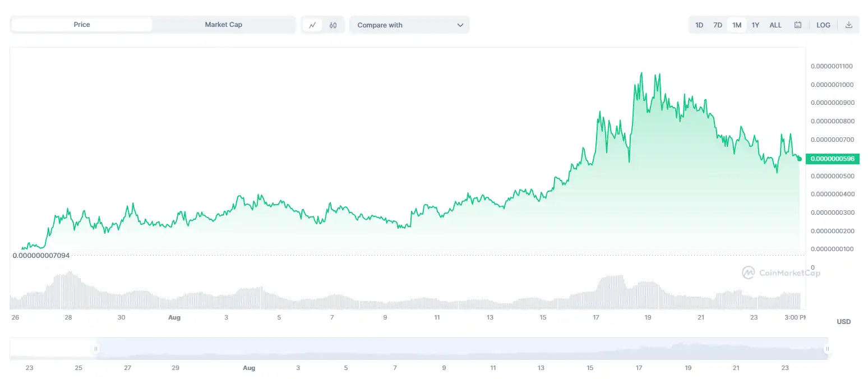This screenshot has height=379, width=868.
Task: Switch to line chart view
Action: (312, 25)
